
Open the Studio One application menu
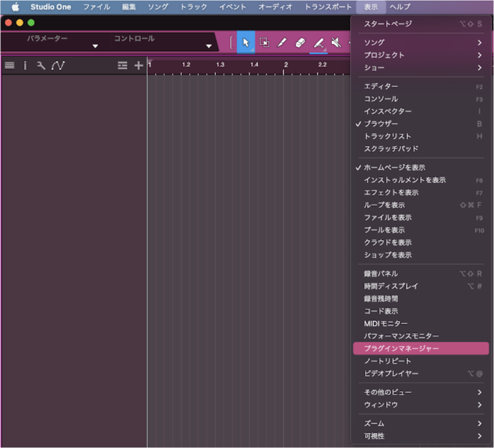click(51, 7)
